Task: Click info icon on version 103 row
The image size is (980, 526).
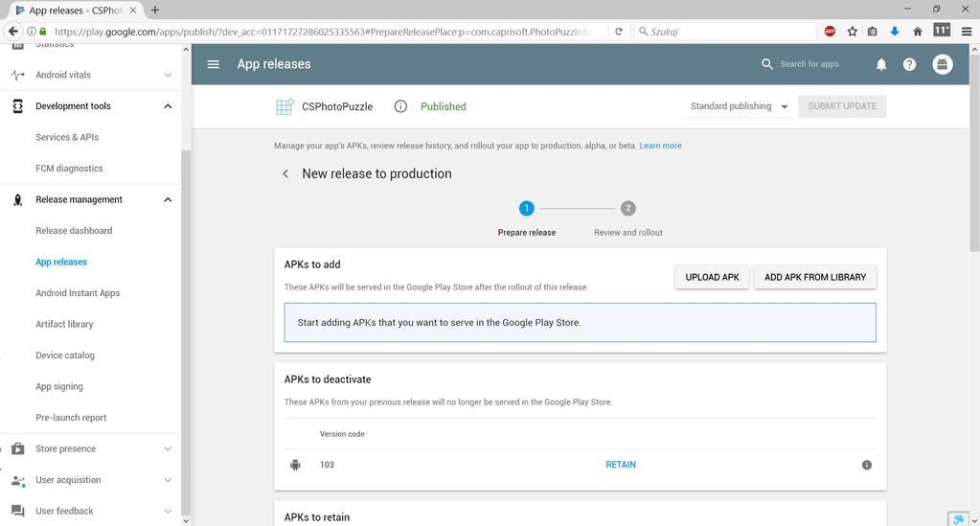Action: (x=867, y=465)
